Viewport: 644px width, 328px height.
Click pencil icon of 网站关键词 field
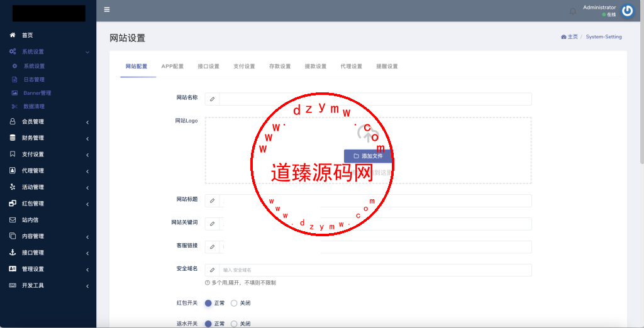pyautogui.click(x=213, y=224)
